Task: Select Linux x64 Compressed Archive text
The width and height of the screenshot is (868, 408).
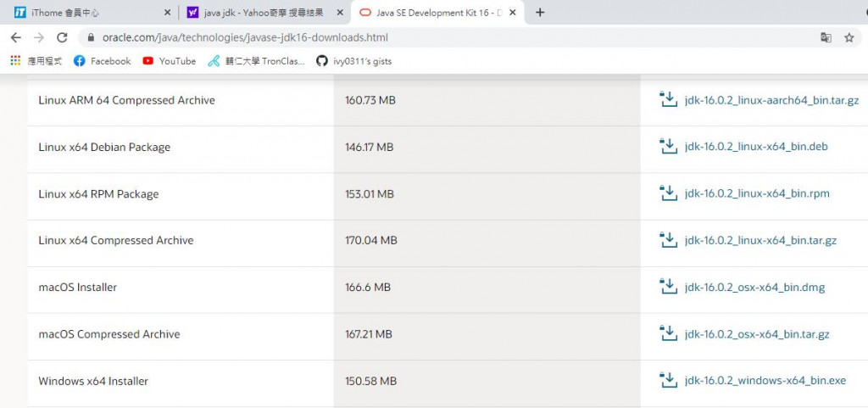Action: click(x=116, y=240)
